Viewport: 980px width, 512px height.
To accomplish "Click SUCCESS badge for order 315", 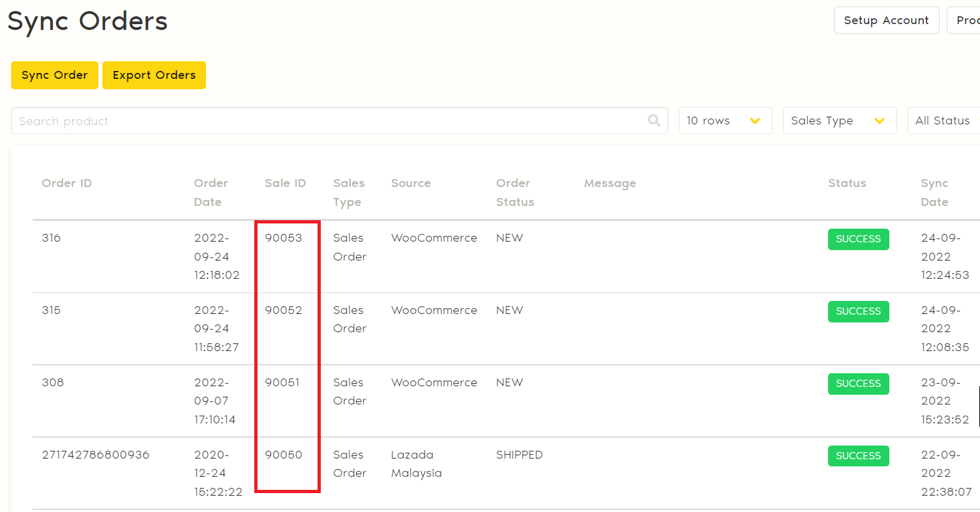I will tap(858, 311).
